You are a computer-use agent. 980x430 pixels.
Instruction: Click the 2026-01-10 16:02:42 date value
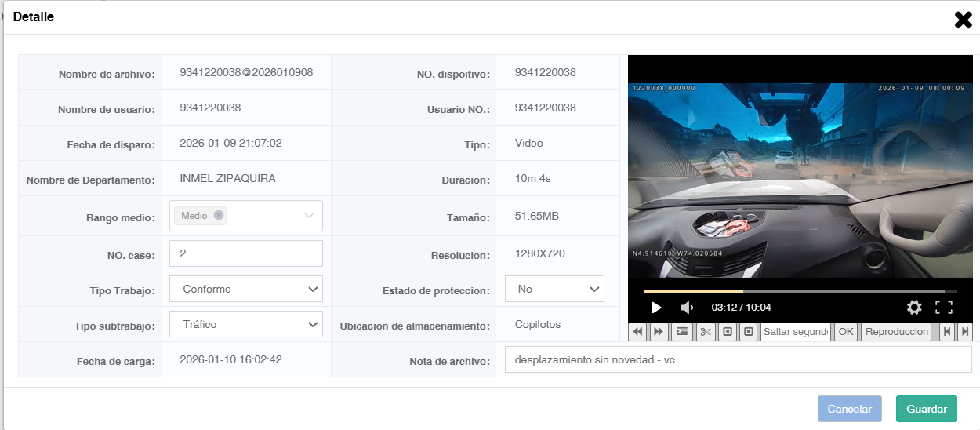[230, 359]
